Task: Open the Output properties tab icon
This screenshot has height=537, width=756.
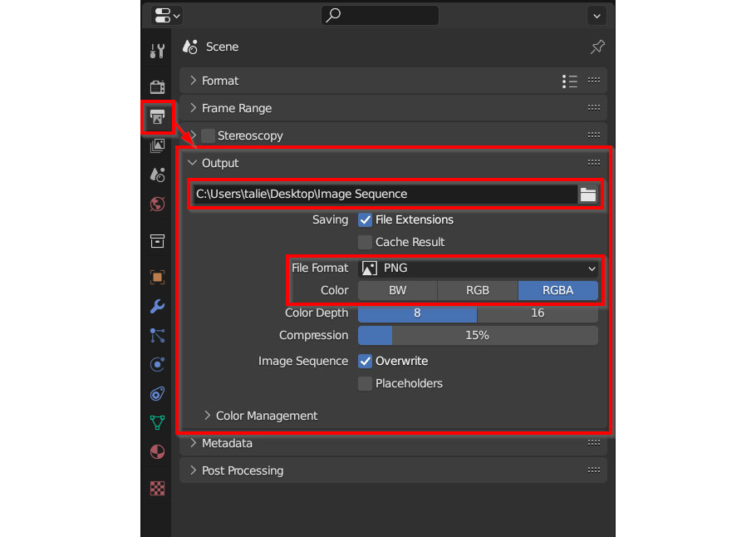Action: coord(157,118)
